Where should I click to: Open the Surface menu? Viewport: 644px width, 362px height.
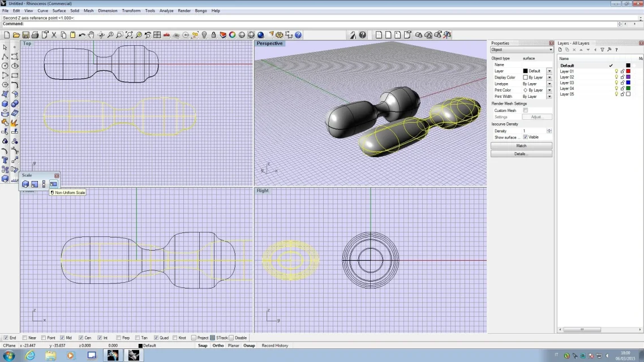tap(59, 11)
